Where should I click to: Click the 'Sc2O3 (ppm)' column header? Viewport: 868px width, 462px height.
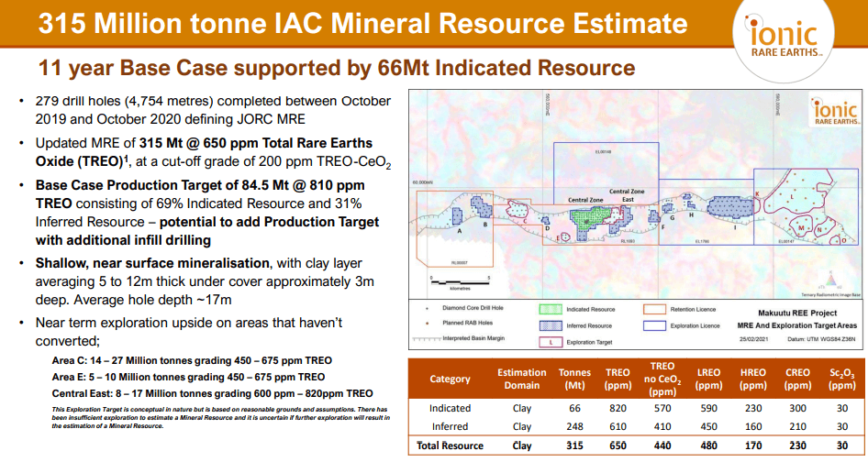pyautogui.click(x=842, y=379)
